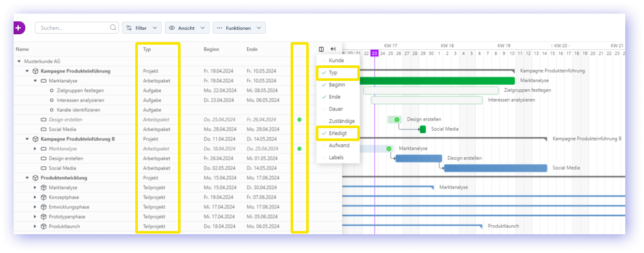Click the purple plus add button
The width and height of the screenshot is (644, 253).
click(19, 28)
